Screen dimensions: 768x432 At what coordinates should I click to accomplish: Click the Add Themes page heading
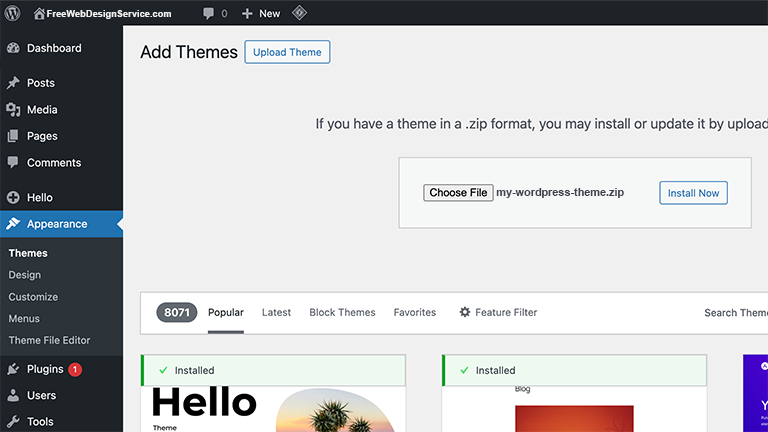coord(189,52)
